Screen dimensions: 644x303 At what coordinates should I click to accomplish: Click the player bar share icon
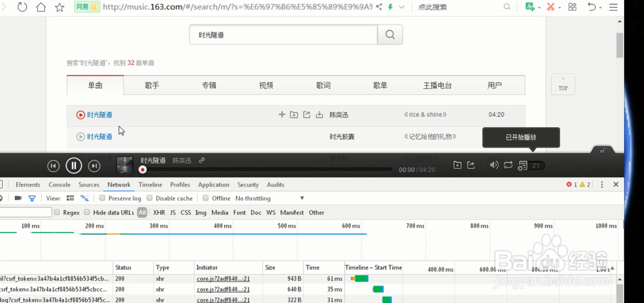pyautogui.click(x=471, y=165)
